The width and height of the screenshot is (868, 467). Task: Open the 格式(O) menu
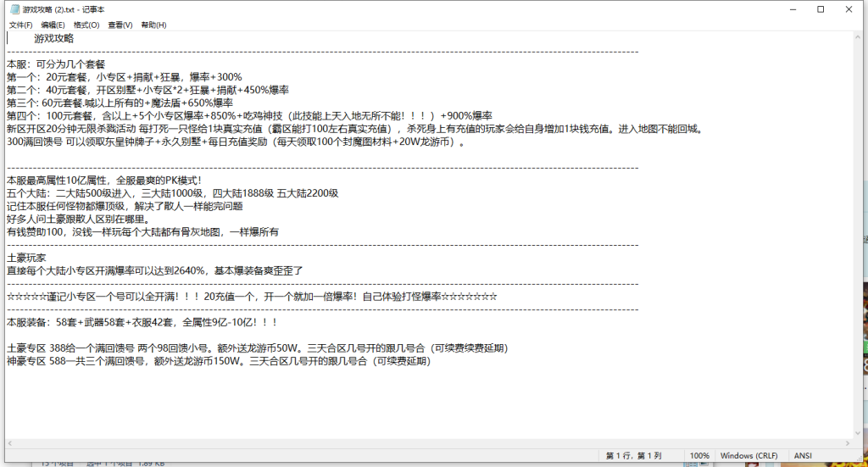[x=86, y=25]
